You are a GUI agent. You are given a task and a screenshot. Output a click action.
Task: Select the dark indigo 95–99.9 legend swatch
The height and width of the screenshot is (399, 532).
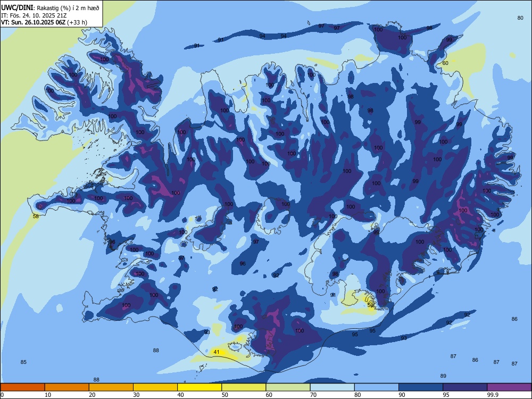point(465,387)
